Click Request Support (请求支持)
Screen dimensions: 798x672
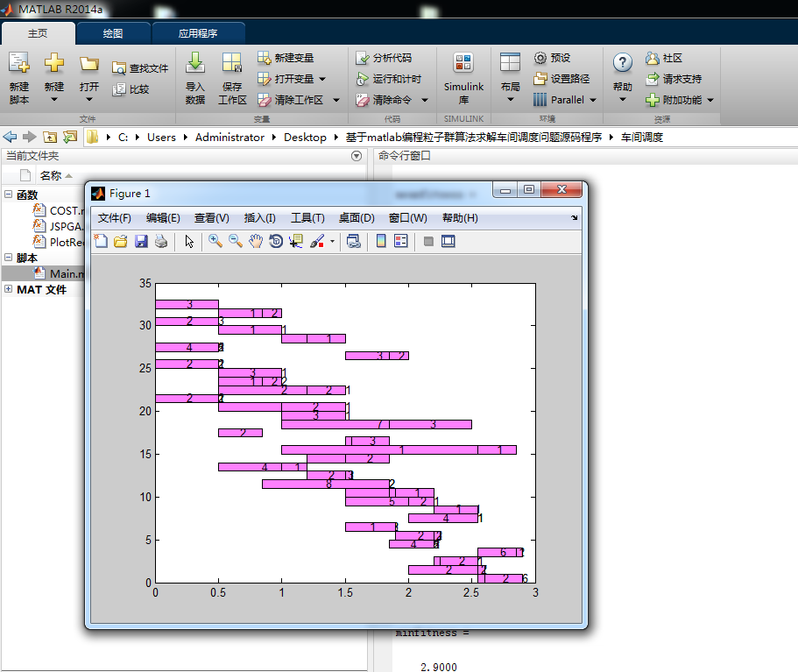coord(674,79)
